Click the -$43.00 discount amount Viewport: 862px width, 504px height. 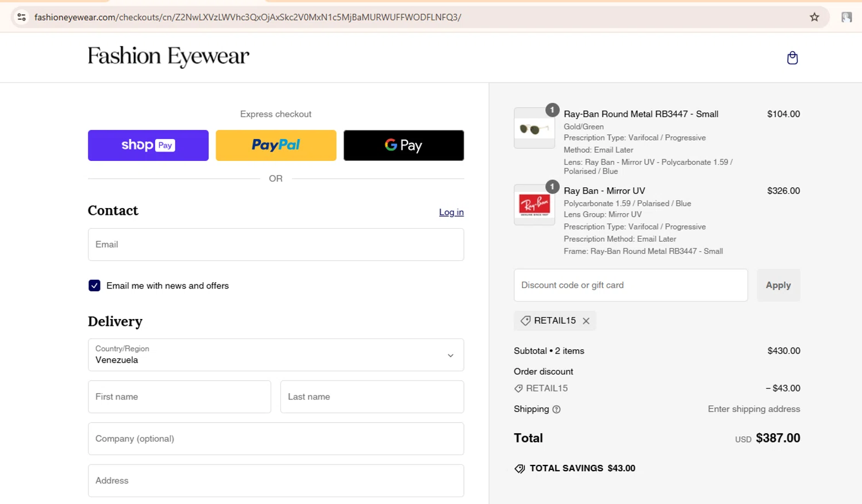[783, 388]
